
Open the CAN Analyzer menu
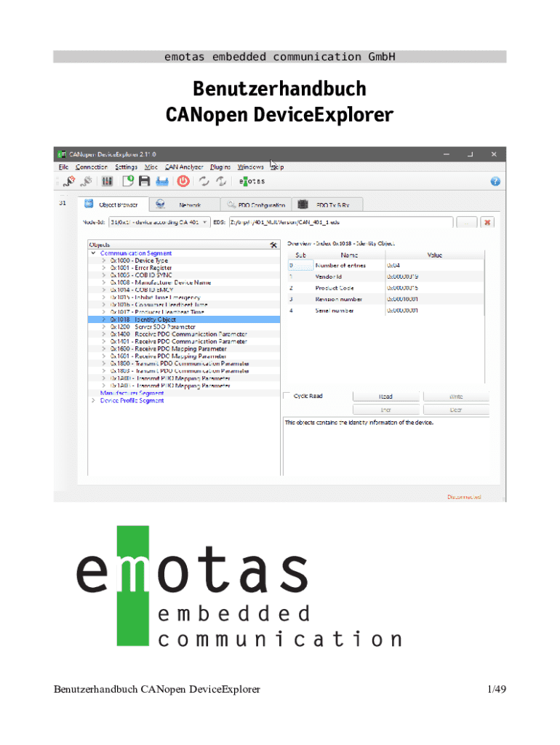click(184, 167)
